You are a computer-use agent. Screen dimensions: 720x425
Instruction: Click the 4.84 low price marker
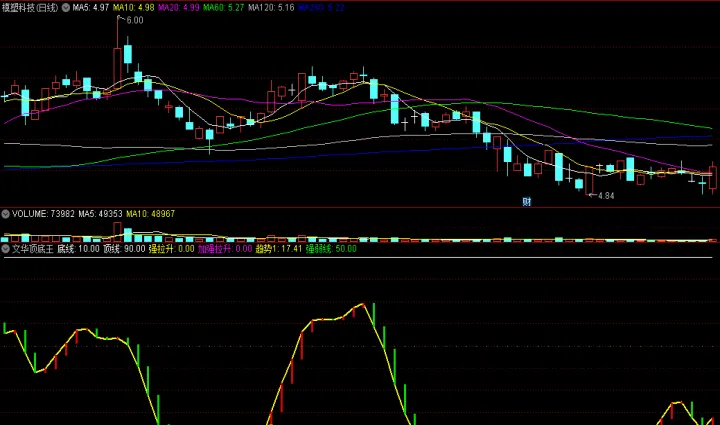pos(605,195)
